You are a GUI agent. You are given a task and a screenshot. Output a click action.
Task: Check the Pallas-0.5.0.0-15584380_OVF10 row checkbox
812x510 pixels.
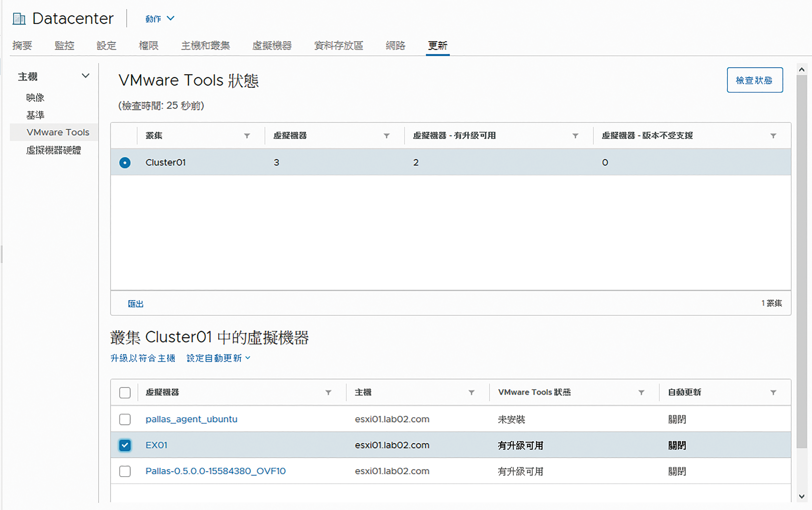[x=125, y=471]
